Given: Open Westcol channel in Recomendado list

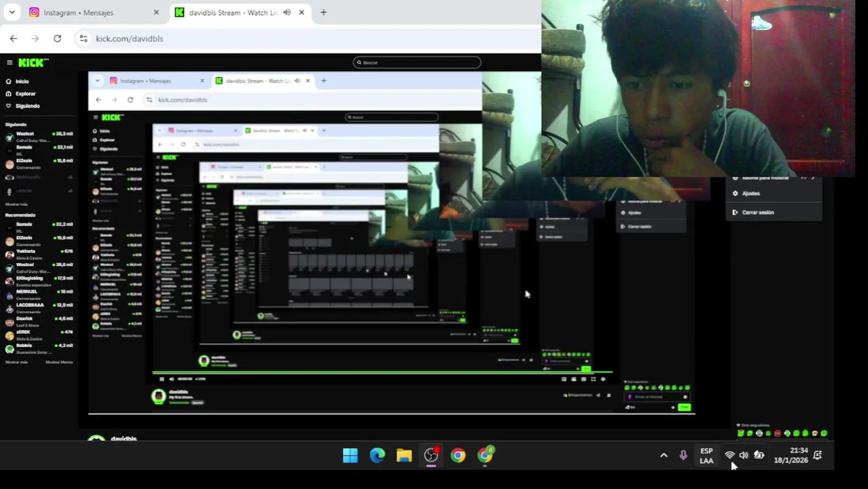Looking at the screenshot, I should tap(39, 268).
